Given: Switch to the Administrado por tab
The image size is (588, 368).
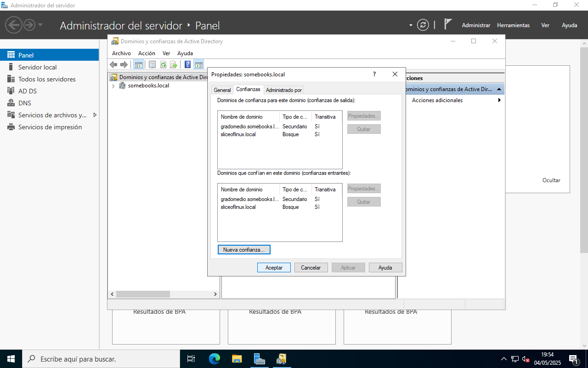Looking at the screenshot, I should tap(284, 90).
